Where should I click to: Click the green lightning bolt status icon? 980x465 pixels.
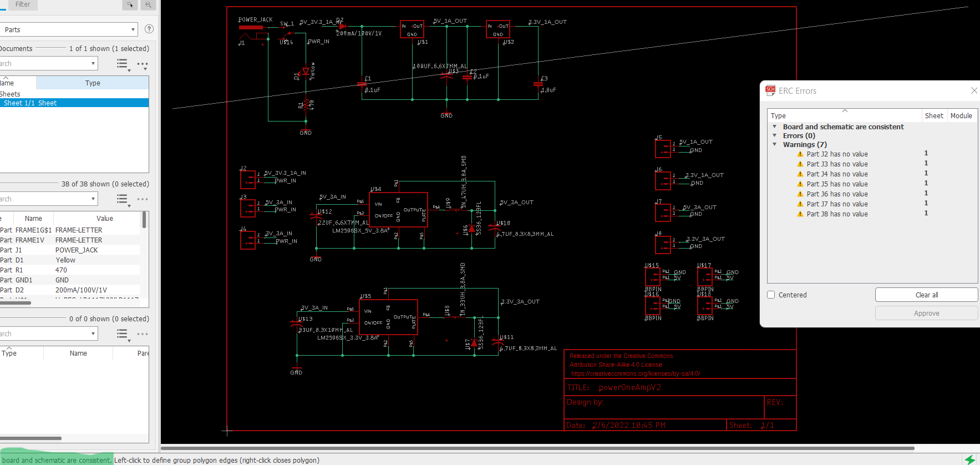[969, 459]
